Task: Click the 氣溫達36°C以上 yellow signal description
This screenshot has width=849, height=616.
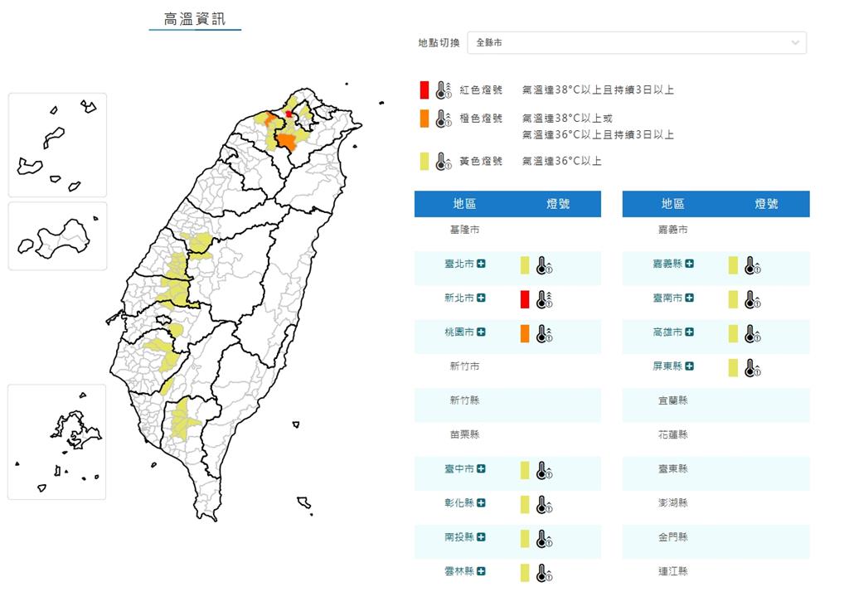Action: coord(561,162)
